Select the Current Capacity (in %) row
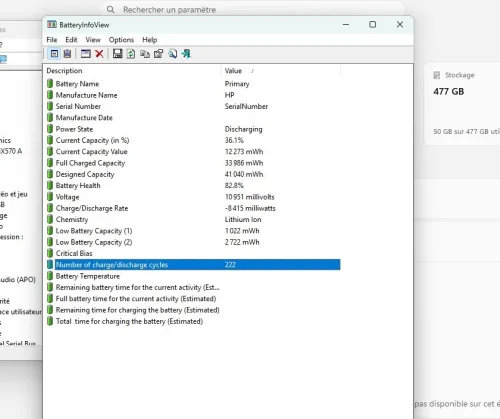 [x=193, y=140]
